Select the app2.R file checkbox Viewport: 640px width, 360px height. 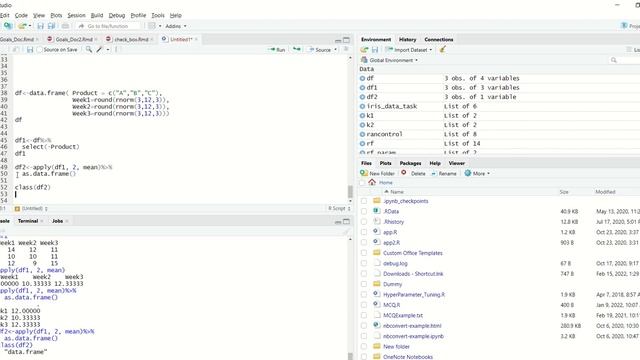click(x=364, y=242)
